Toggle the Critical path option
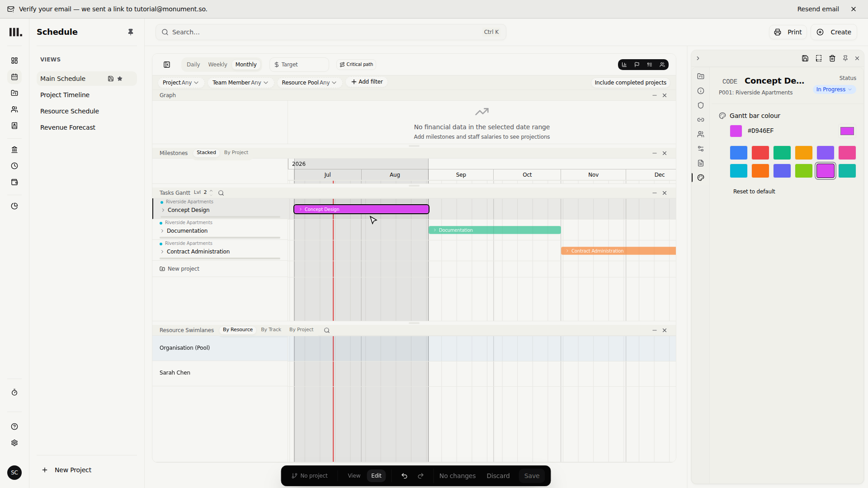This screenshot has height=488, width=868. 356,65
